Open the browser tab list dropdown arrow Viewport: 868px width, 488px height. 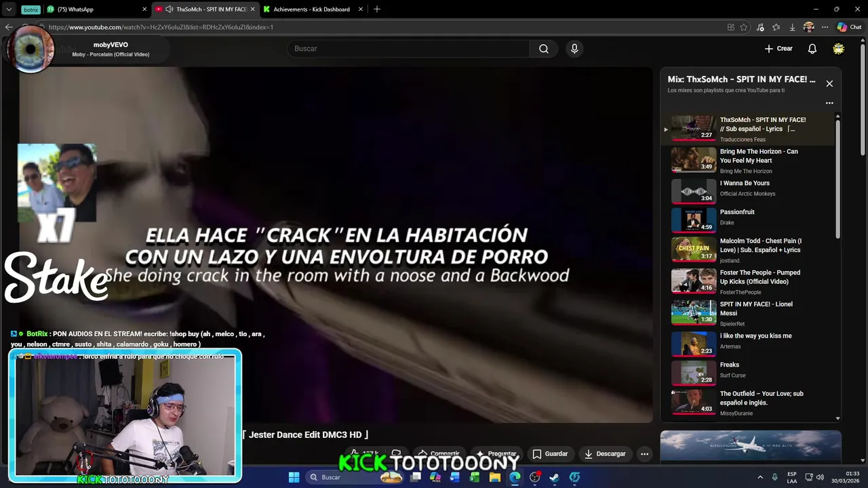(9, 9)
